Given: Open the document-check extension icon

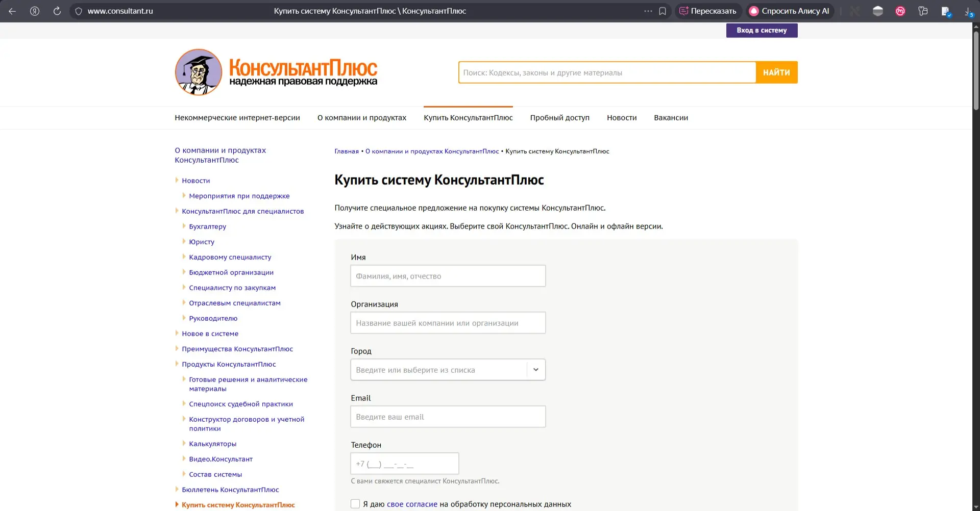Looking at the screenshot, I should pos(946,11).
